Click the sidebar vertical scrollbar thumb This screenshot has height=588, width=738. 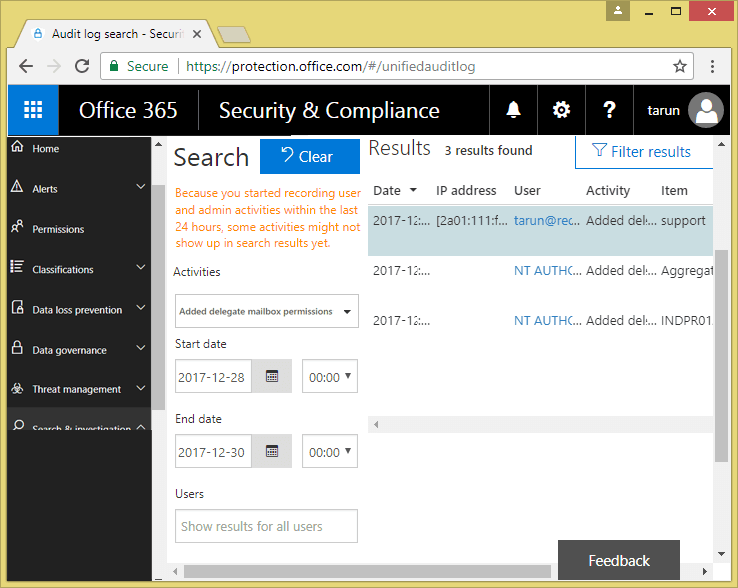point(160,297)
